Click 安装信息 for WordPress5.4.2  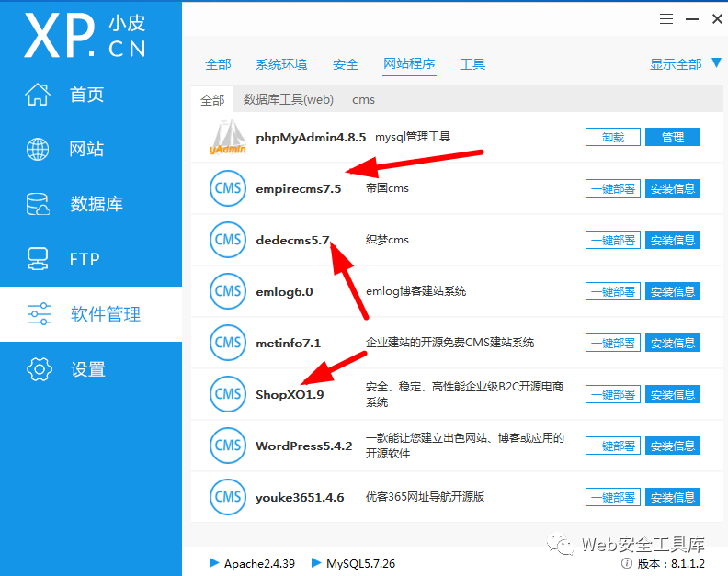673,446
